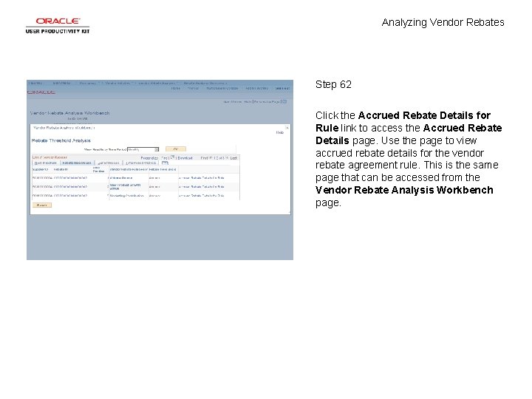Screen dimensions: 532x399
Task: Switch to the Rebate Rule Details tab
Action: [x=77, y=163]
